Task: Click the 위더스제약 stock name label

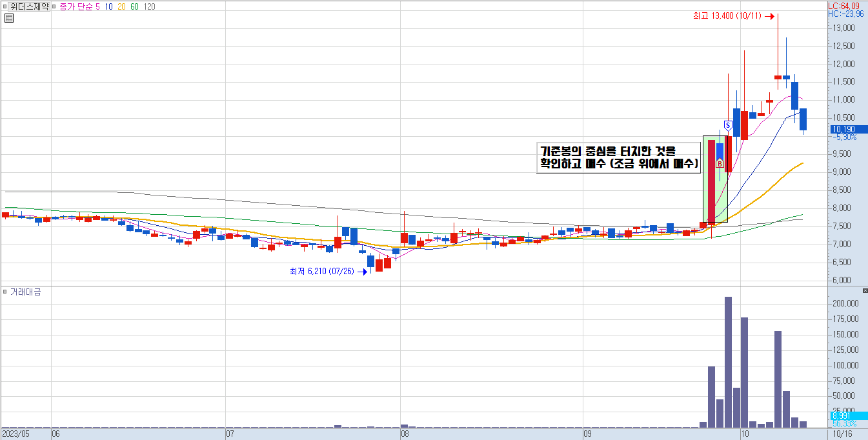Action: click(30, 6)
